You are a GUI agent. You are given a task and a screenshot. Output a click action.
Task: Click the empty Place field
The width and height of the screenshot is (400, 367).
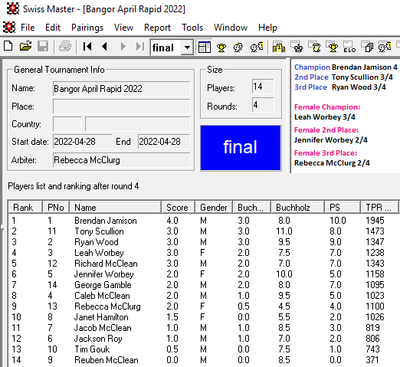click(x=122, y=107)
